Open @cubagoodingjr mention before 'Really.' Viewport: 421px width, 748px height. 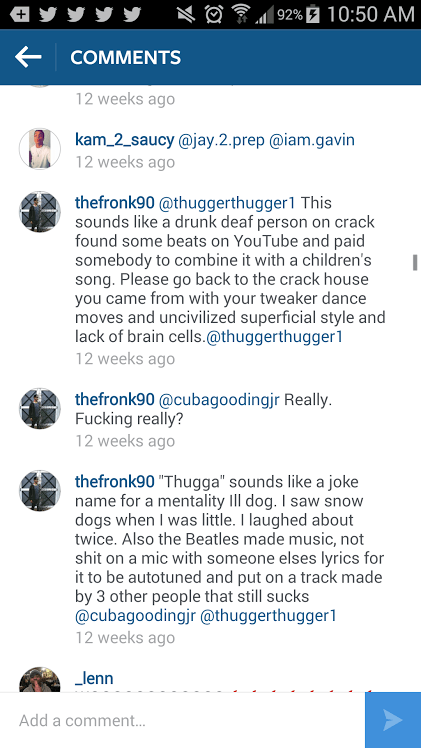coord(218,400)
